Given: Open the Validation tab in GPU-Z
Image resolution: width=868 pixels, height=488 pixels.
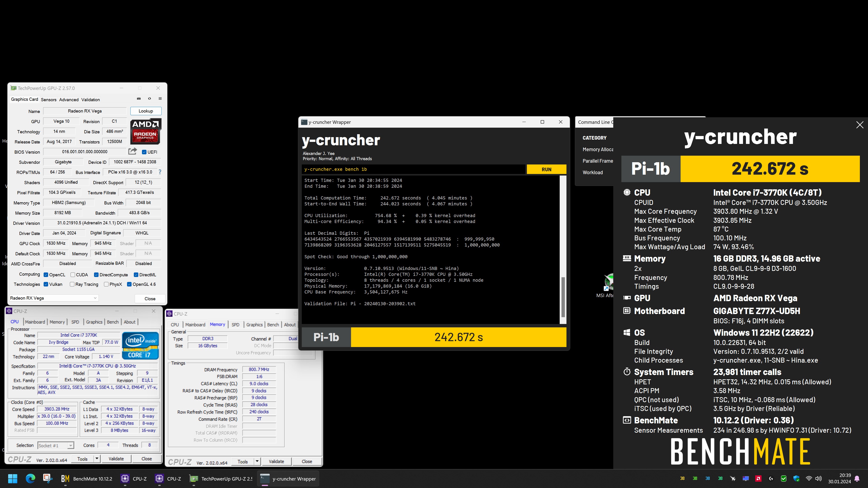Looking at the screenshot, I should pos(90,100).
